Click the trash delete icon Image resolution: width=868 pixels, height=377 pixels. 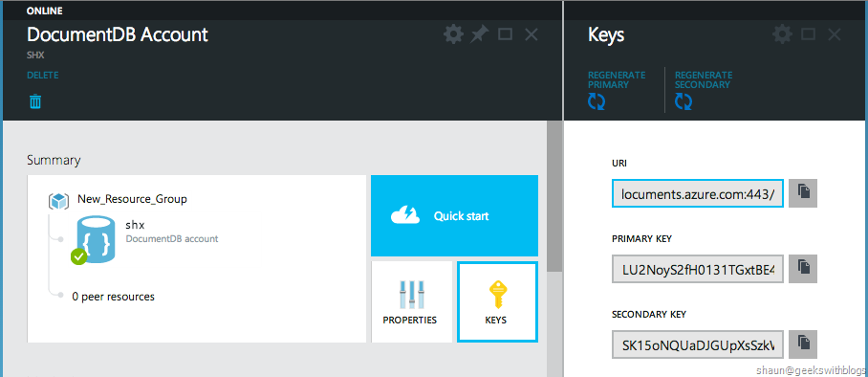pyautogui.click(x=35, y=101)
